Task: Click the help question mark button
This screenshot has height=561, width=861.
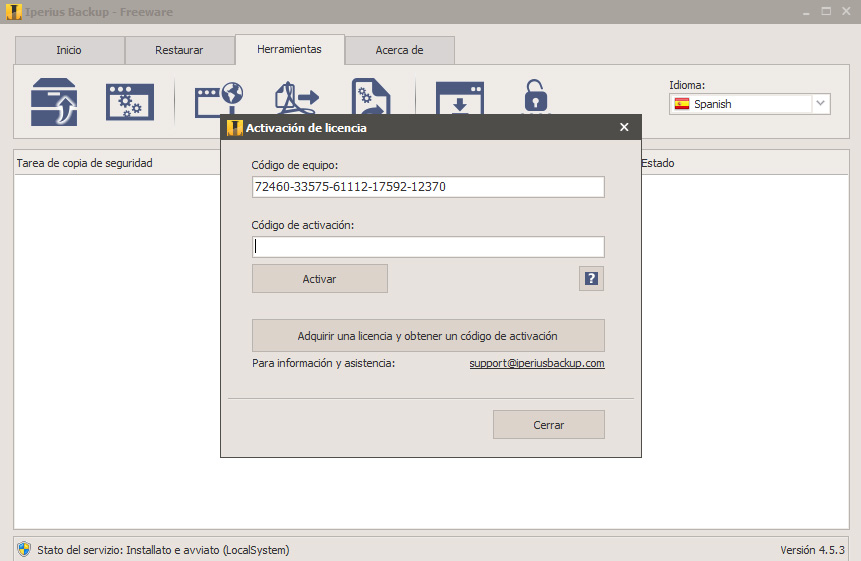Action: click(591, 279)
